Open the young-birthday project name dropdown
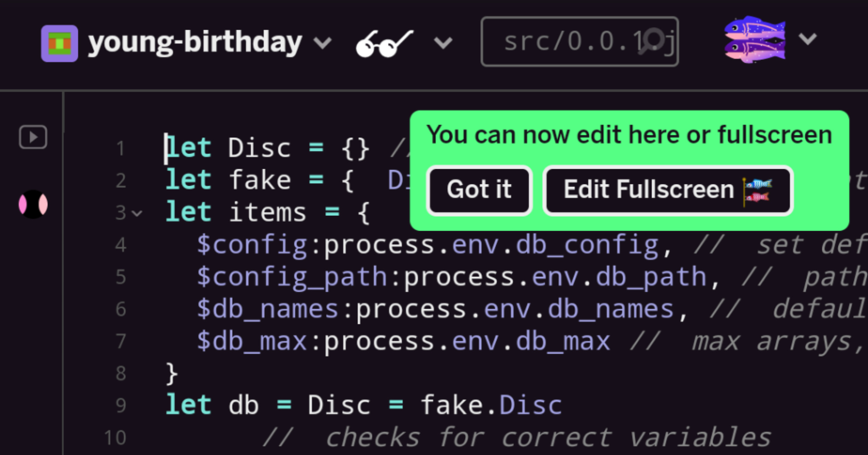 (323, 43)
